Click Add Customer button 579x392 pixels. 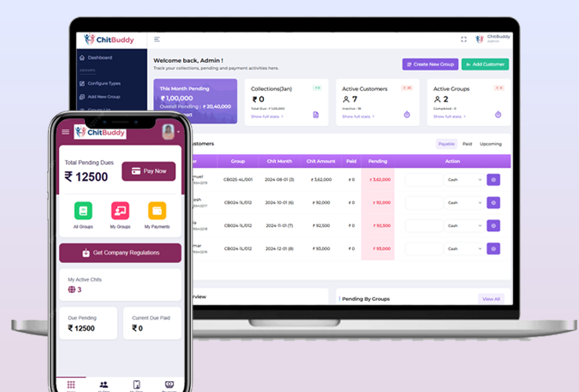[x=486, y=64]
